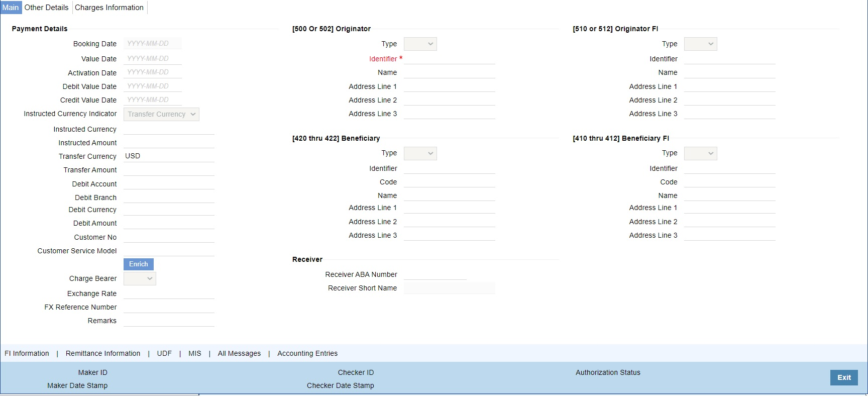Click the Remarks field

coord(169,321)
